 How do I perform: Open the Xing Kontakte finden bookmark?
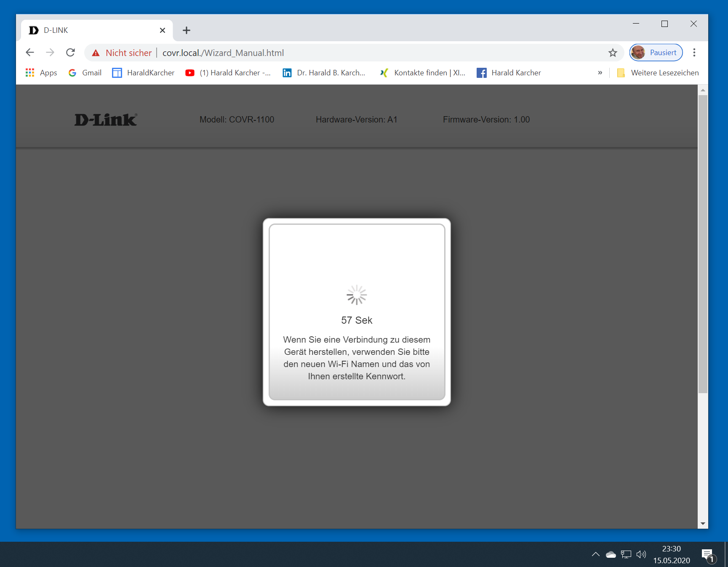422,73
